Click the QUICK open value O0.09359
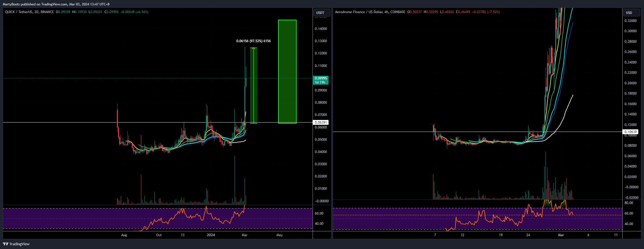The image size is (644, 249). coord(63,12)
